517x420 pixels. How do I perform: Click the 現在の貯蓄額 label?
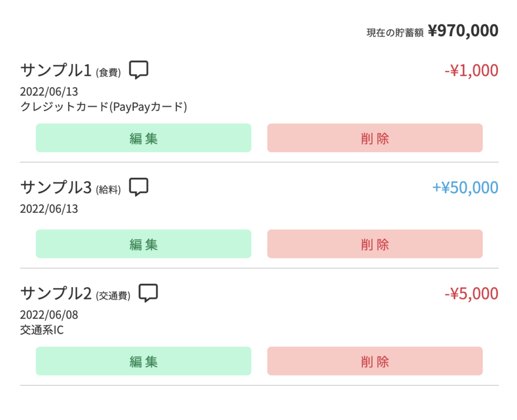tap(395, 33)
